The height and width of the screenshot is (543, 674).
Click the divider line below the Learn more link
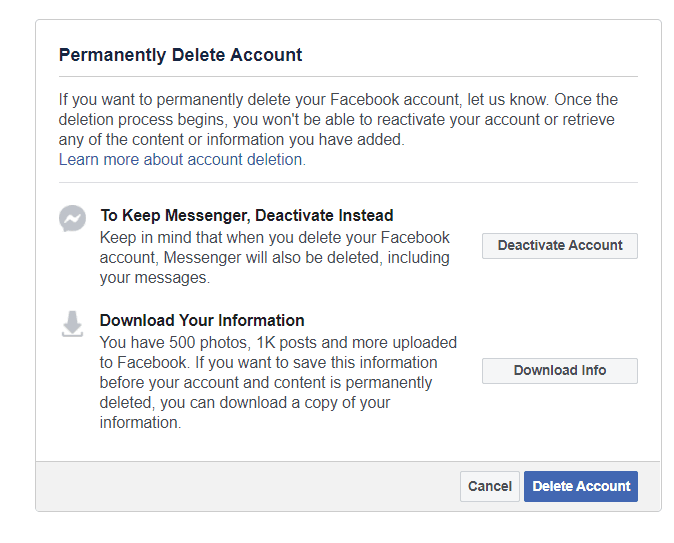pos(348,183)
